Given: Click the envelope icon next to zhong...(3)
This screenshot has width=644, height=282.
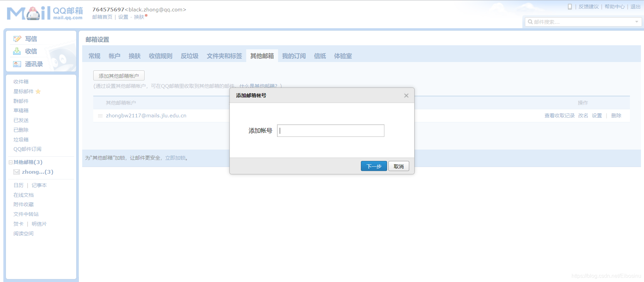Looking at the screenshot, I should pyautogui.click(x=16, y=172).
